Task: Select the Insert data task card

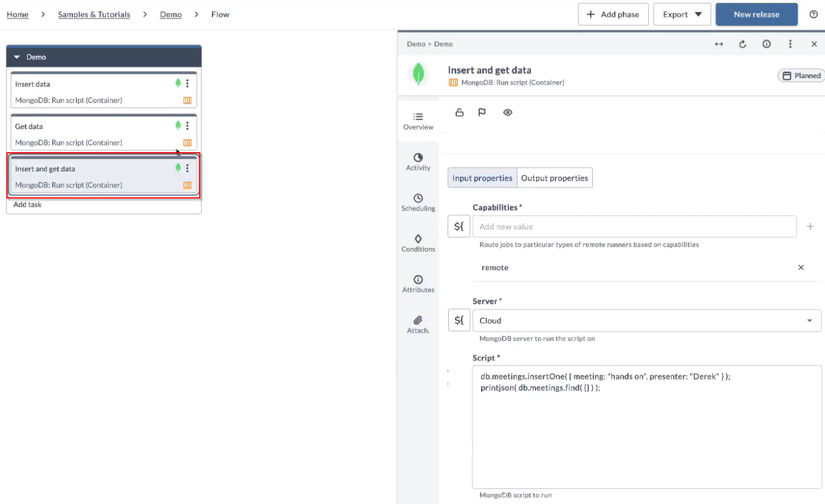Action: pos(104,90)
